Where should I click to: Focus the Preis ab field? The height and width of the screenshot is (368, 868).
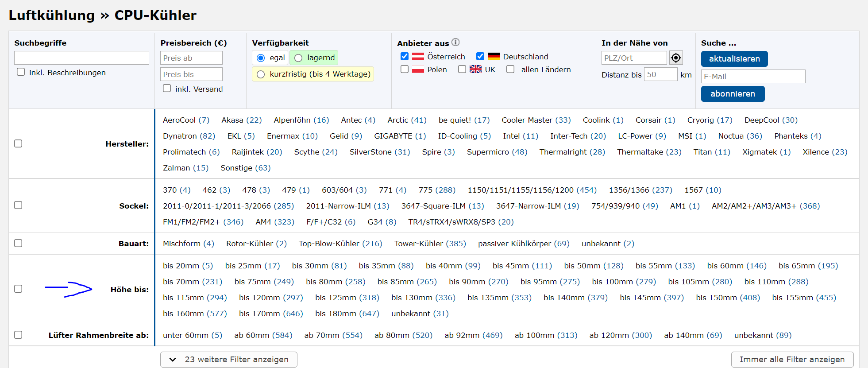191,58
